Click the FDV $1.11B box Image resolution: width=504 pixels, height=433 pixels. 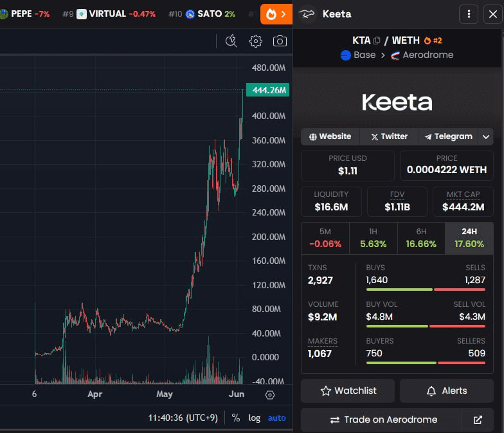pos(397,202)
